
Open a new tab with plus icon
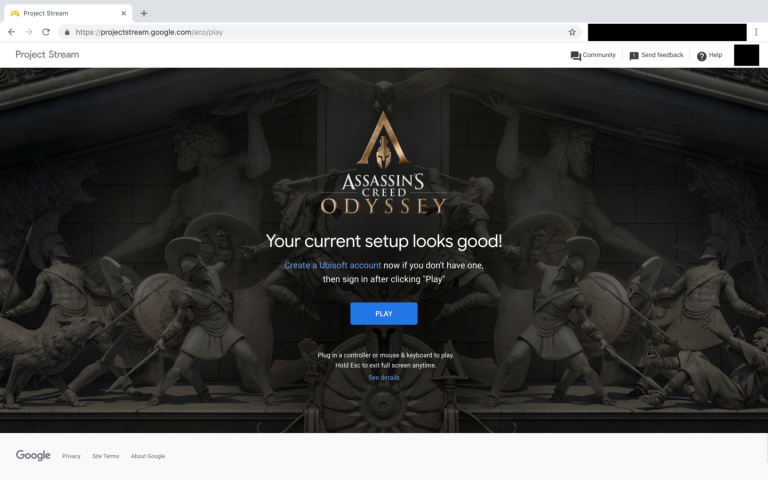coord(144,13)
